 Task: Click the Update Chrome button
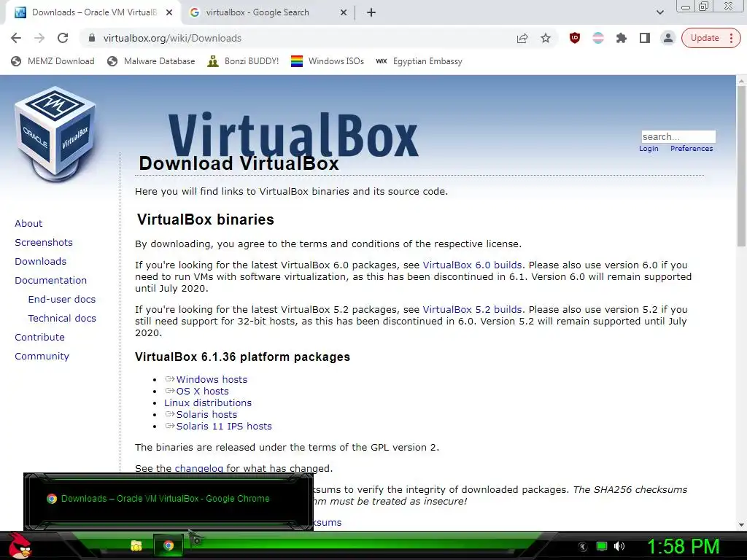pos(711,38)
